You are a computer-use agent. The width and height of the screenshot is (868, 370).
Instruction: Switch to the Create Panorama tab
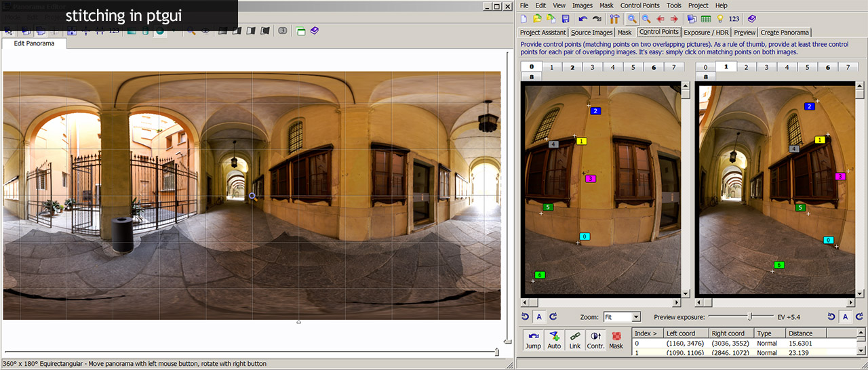click(785, 32)
